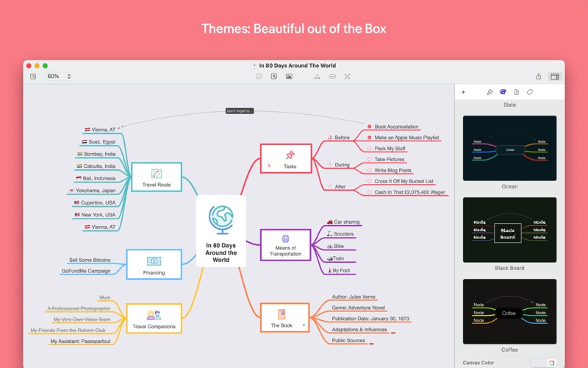Open the 60% zoom level dropdown
The width and height of the screenshot is (588, 368).
coord(59,77)
